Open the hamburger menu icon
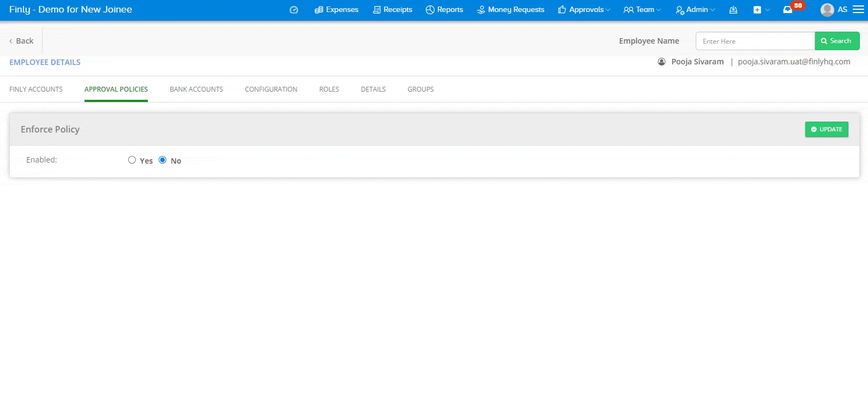Screen dimensions: 868x408 coord(858,10)
